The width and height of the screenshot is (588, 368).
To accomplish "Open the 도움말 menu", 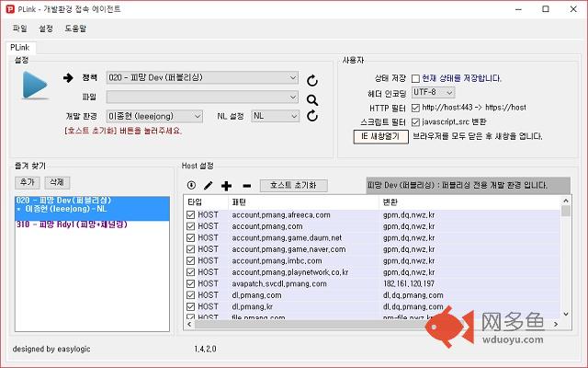I will pos(75,29).
